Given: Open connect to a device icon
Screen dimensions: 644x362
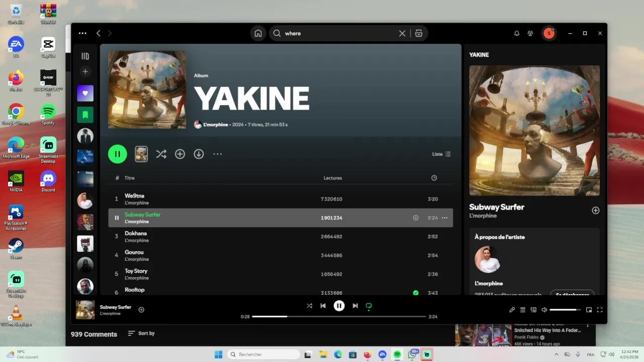Looking at the screenshot, I should (534, 310).
